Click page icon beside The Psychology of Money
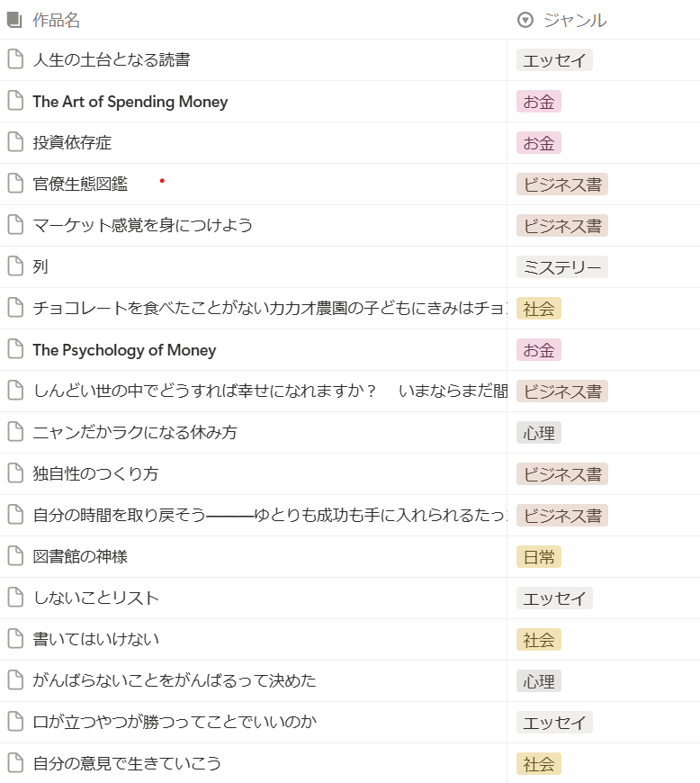This screenshot has width=700, height=783. (14, 350)
